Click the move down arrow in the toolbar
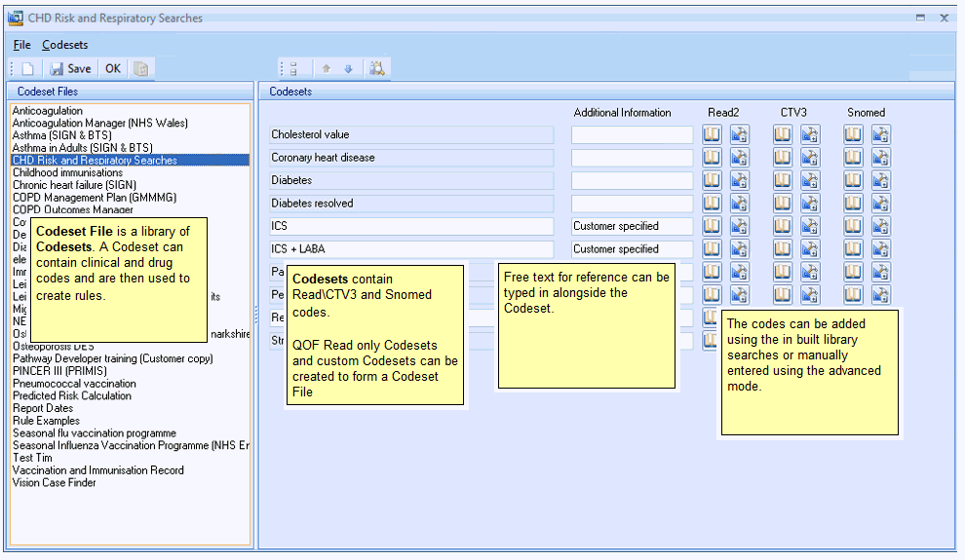965x560 pixels. tap(348, 68)
